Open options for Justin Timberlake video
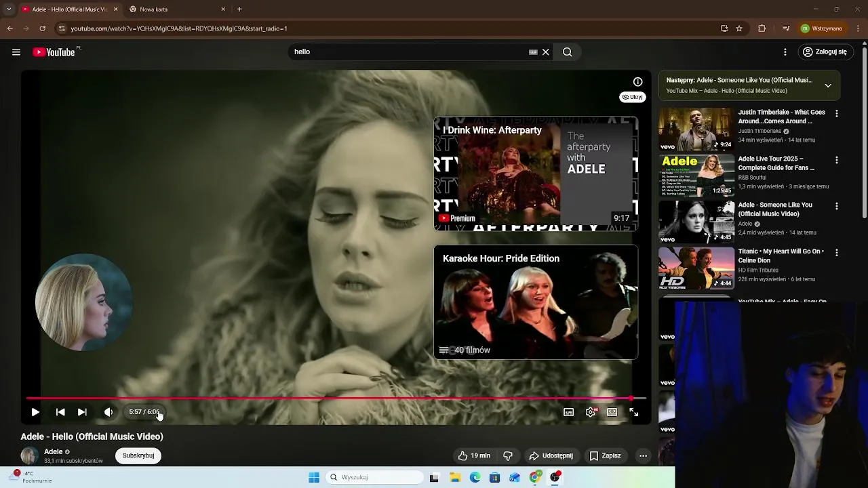 [x=837, y=114]
